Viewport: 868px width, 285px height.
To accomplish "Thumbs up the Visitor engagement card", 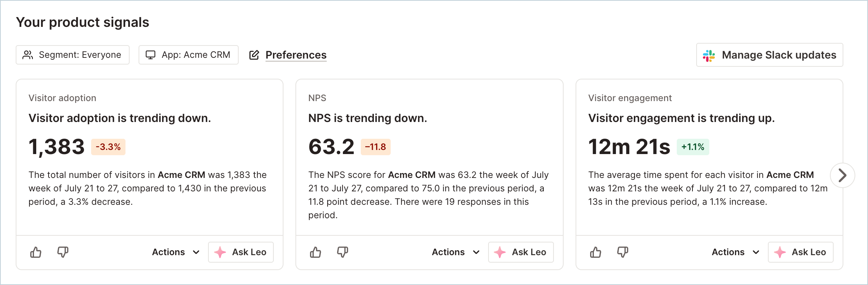I will (x=596, y=253).
